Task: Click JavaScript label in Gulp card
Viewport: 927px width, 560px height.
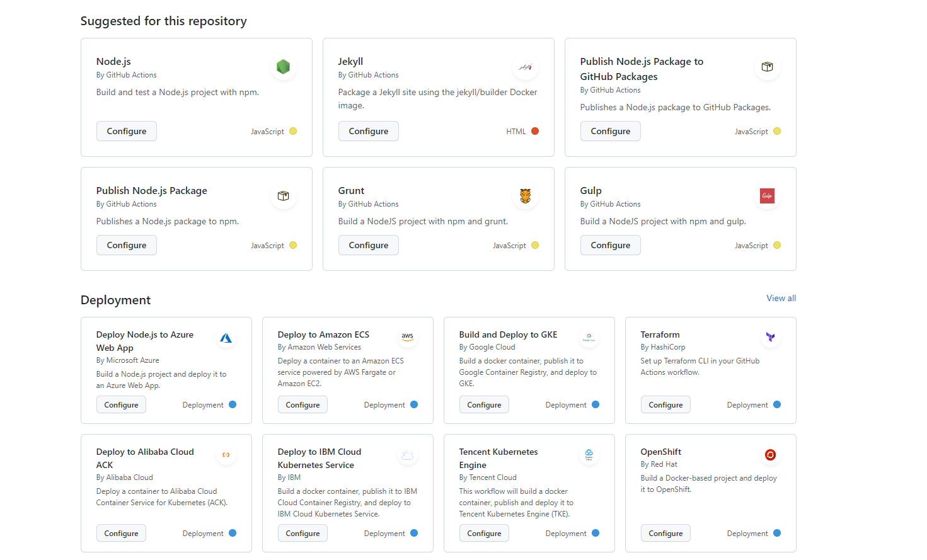Action: (x=751, y=246)
